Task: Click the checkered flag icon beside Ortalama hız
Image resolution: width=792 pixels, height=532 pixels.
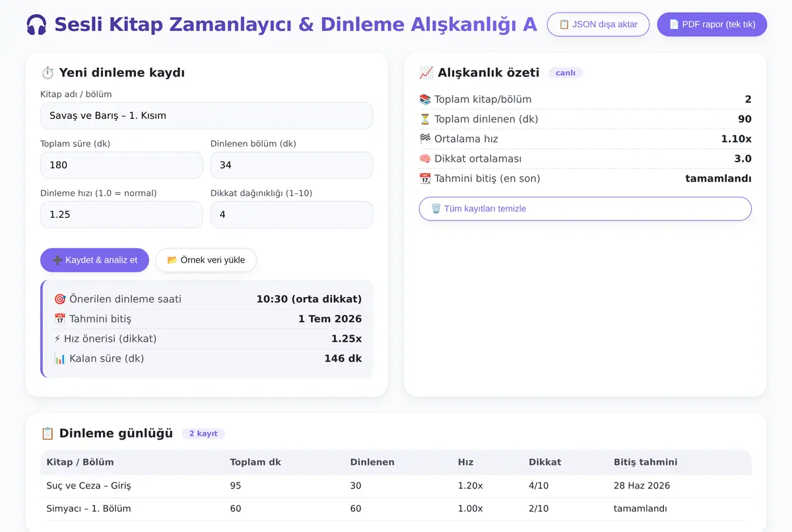Action: click(x=425, y=139)
